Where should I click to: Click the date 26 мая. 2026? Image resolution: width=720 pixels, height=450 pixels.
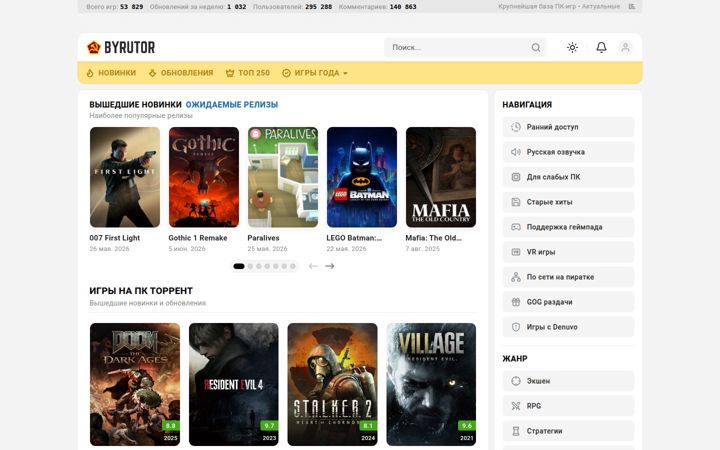(x=109, y=249)
